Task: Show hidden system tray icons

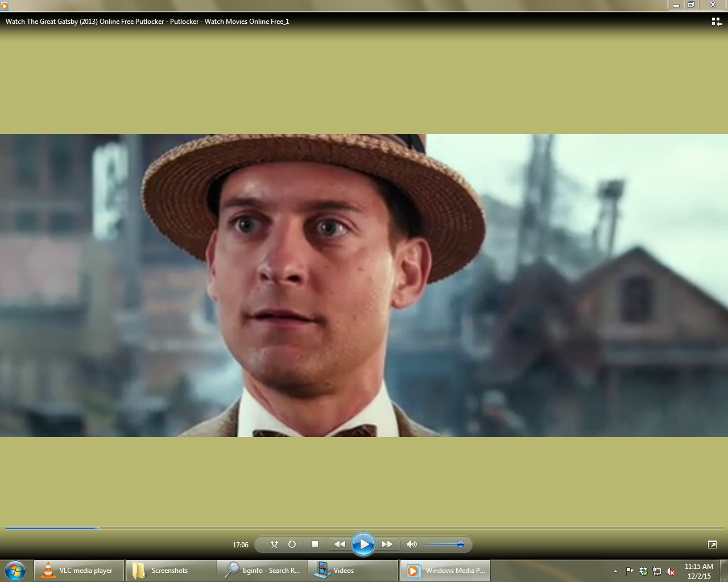Action: (615, 571)
